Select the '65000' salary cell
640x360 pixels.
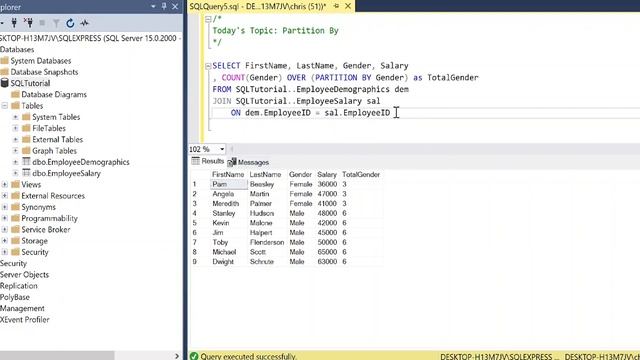point(327,252)
